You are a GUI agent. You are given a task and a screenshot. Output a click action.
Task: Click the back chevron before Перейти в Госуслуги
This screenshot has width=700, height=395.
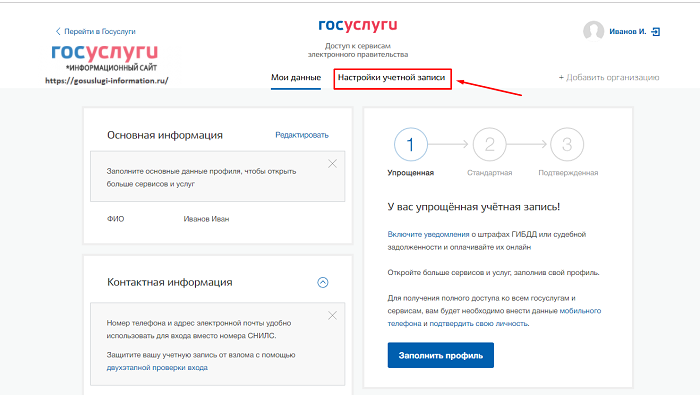58,31
